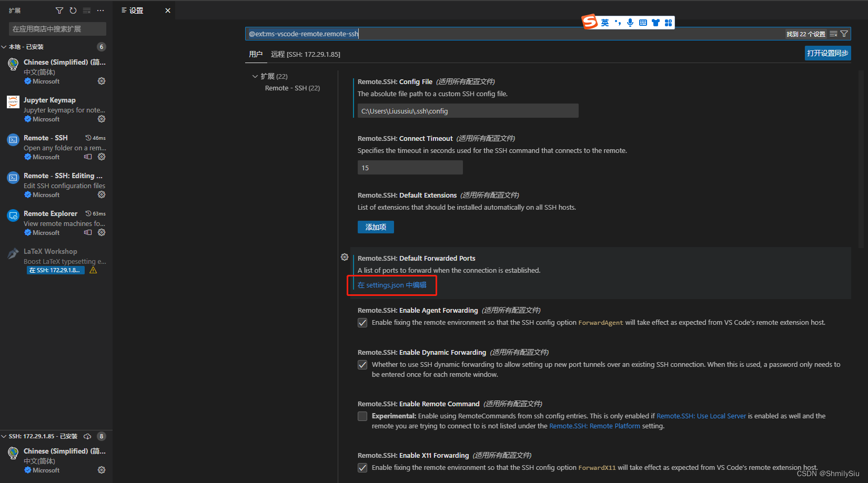
Task: Click the extension marketplace search box
Action: click(x=56, y=28)
